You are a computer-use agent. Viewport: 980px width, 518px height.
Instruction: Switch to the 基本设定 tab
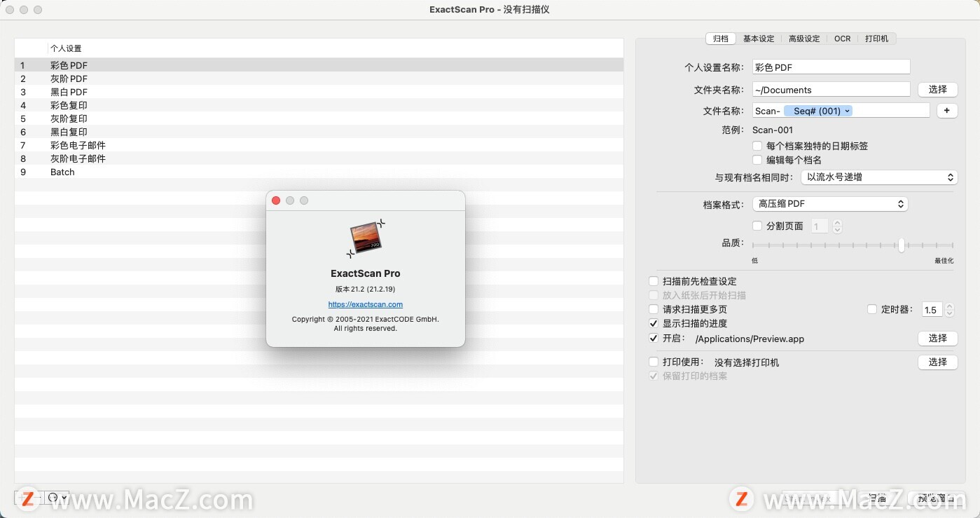point(759,39)
